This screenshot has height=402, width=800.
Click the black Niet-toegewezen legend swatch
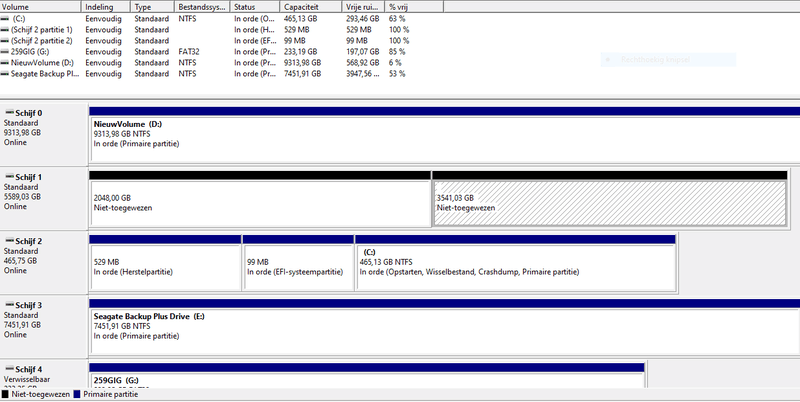[5, 394]
